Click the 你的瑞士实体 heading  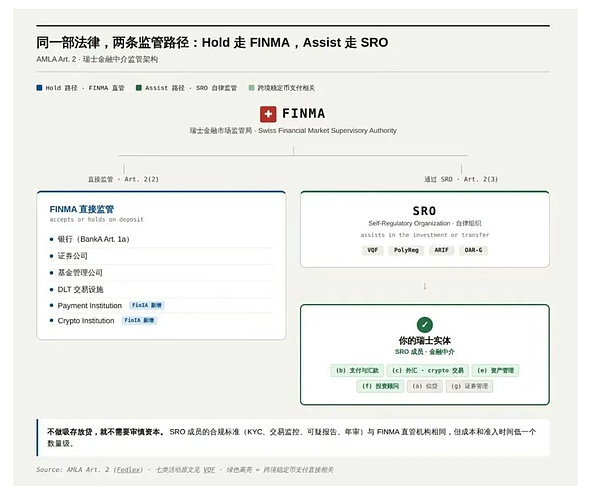[424, 340]
